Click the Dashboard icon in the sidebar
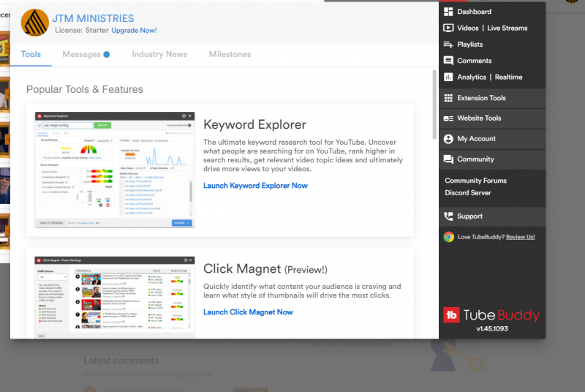 point(448,12)
